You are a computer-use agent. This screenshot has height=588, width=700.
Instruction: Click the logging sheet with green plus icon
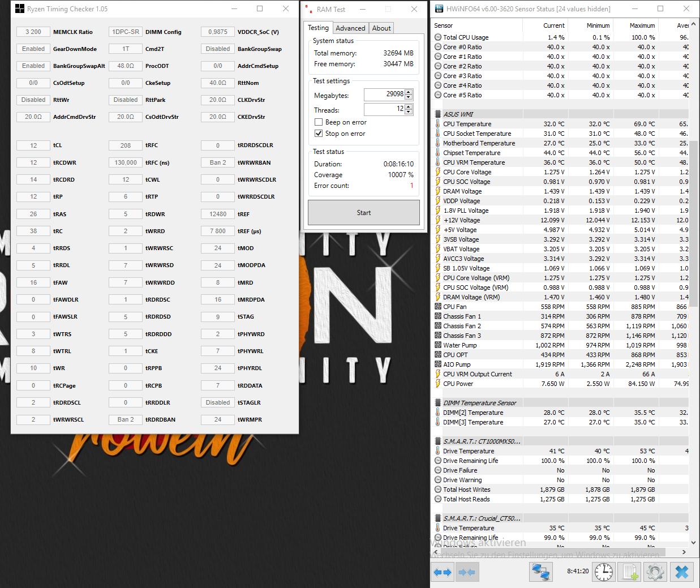tap(630, 572)
